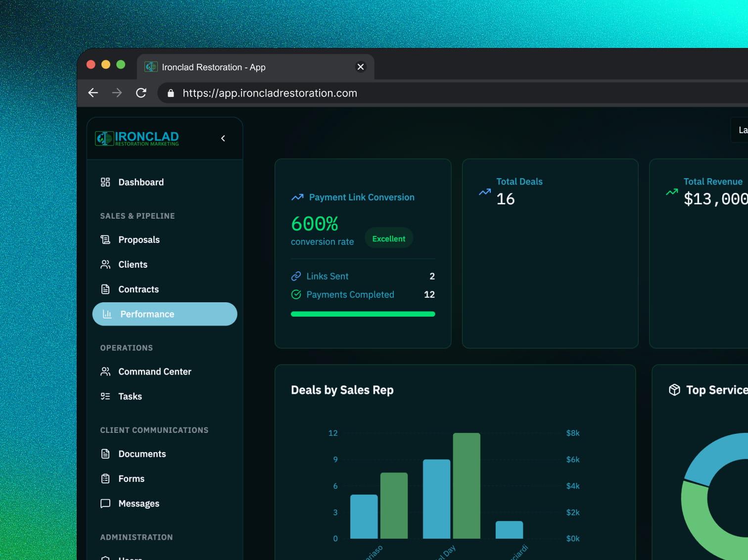748x560 pixels.
Task: Click the Documents file icon
Action: coord(105,454)
